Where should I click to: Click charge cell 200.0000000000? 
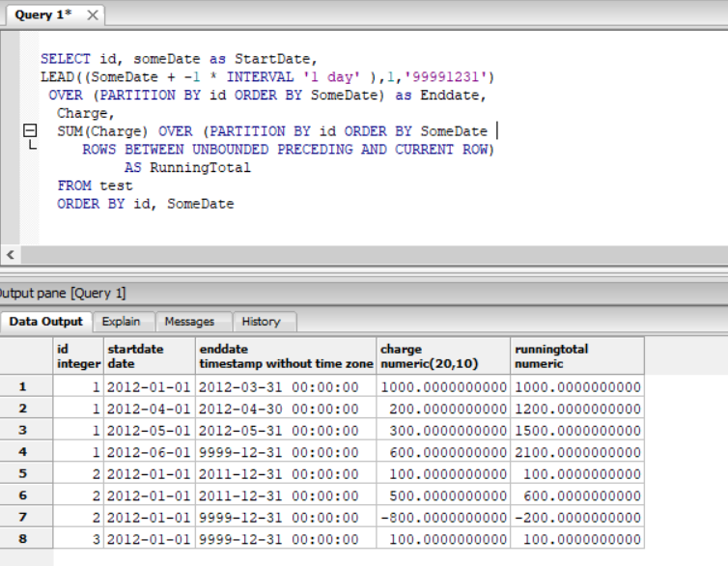(443, 409)
